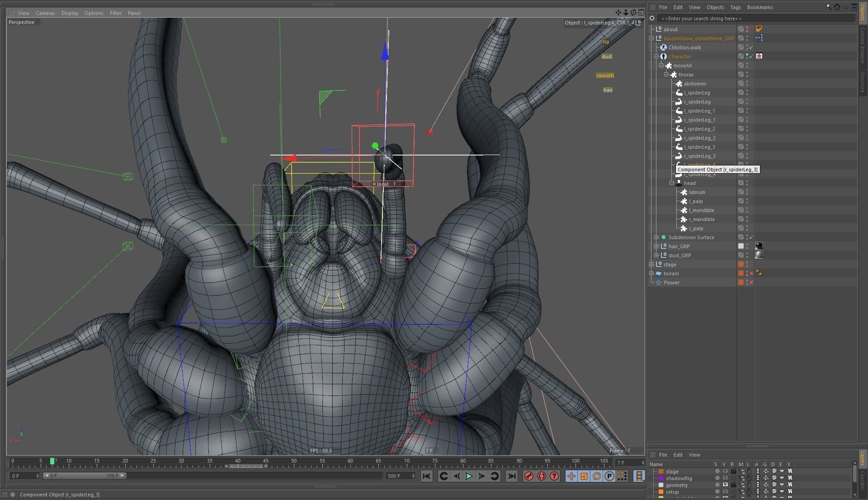Click the CMotion.walk object icon
Viewport: 868px width, 500px height.
point(663,47)
